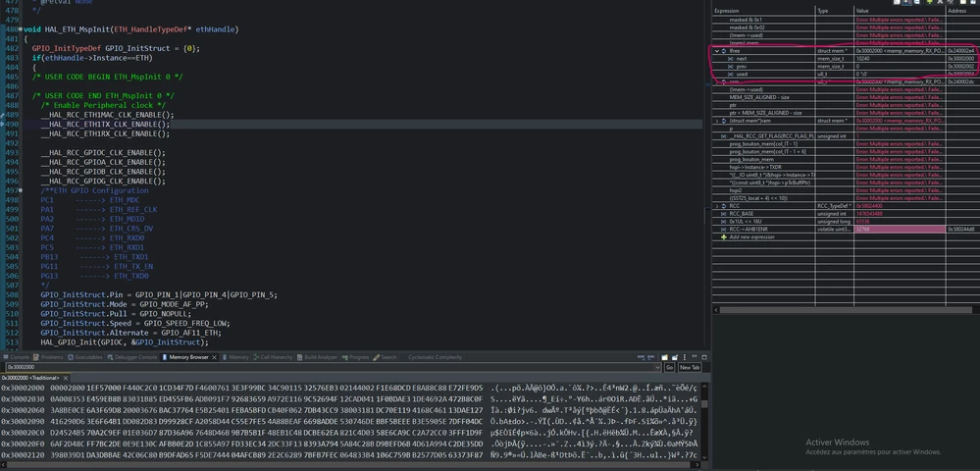The image size is (980, 471).
Task: Click the value 10240 of next
Action: (862, 58)
